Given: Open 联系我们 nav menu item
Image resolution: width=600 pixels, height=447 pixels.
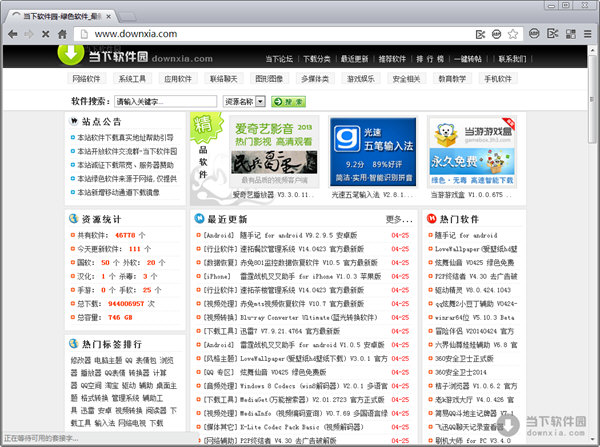Looking at the screenshot, I should [512, 59].
